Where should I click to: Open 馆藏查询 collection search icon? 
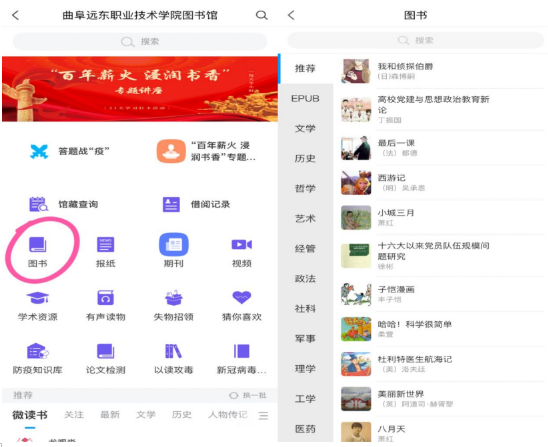tap(38, 204)
